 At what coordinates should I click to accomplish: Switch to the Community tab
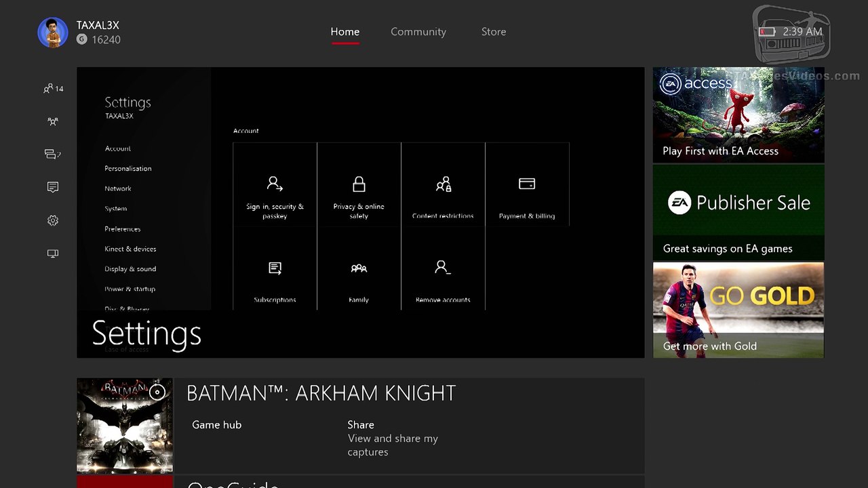(x=418, y=32)
